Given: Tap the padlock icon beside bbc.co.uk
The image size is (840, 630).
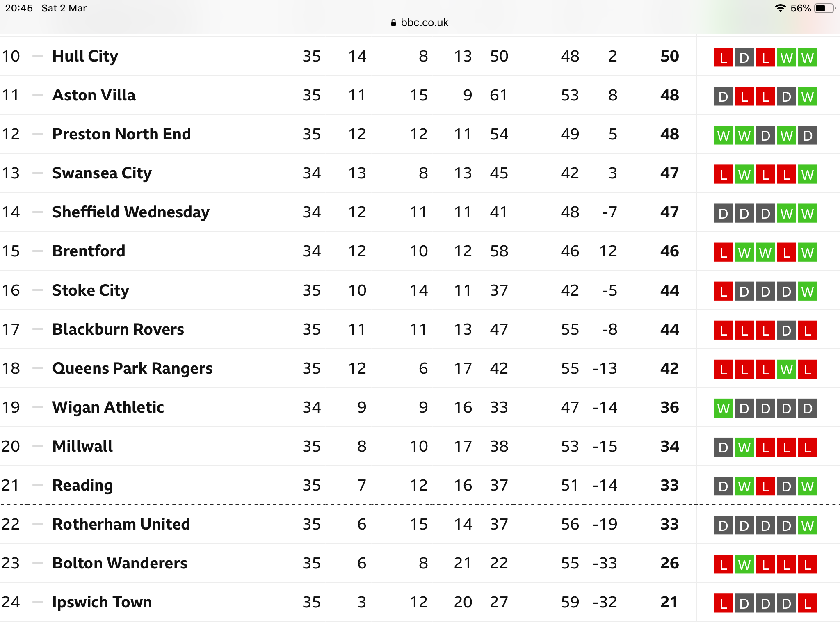Looking at the screenshot, I should [x=393, y=23].
